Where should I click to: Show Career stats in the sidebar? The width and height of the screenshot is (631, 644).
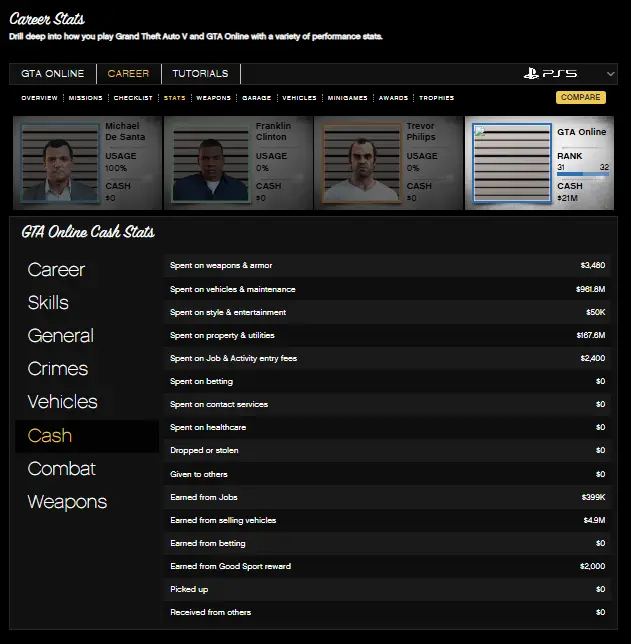56,270
